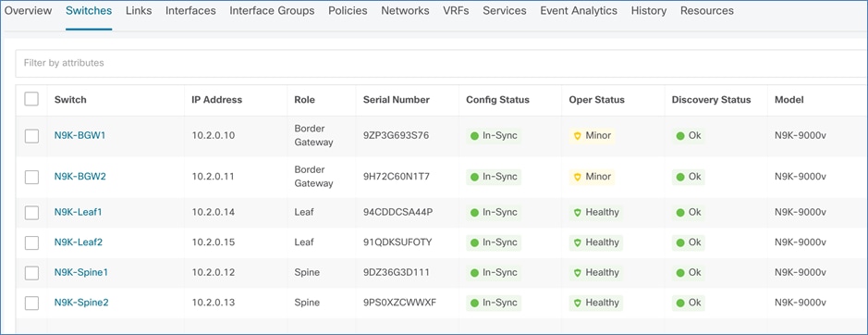The image size is (868, 335).
Task: Click the Filter by attributes field
Action: (441, 63)
